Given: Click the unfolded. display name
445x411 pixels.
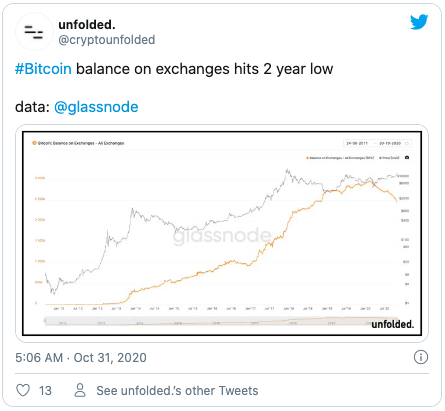Looking at the screenshot, I should point(87,24).
